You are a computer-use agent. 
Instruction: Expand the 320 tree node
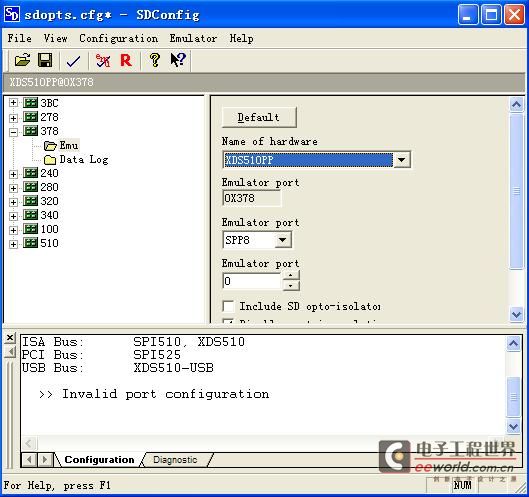click(x=13, y=202)
